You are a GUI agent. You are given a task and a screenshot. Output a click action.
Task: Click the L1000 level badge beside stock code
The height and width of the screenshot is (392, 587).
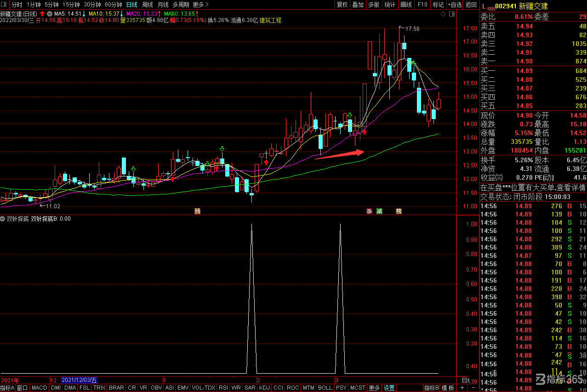[488, 6]
